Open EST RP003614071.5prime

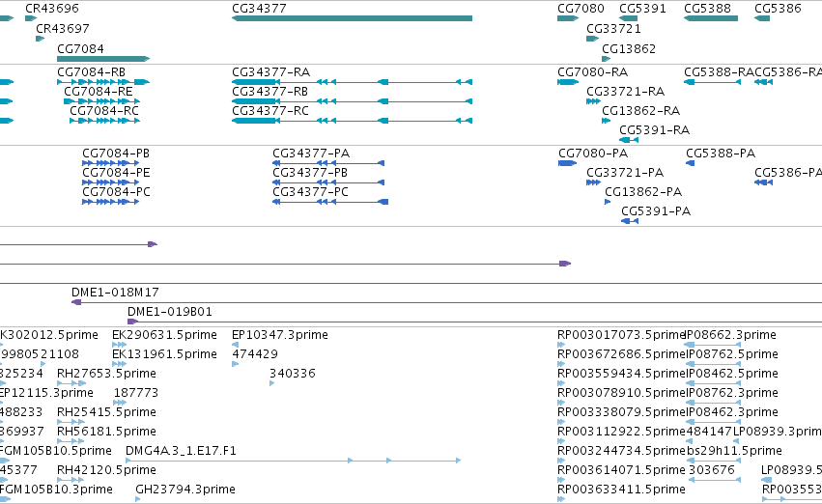(621, 470)
